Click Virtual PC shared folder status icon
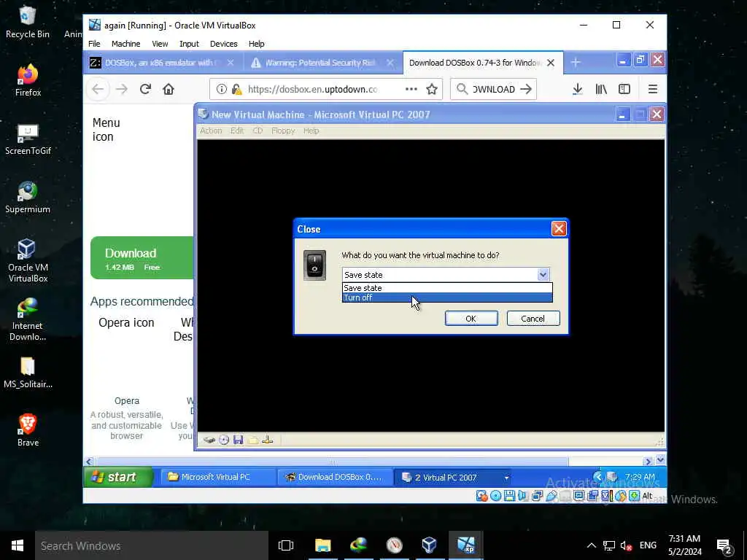Screen dimensions: 747x560 [253, 440]
